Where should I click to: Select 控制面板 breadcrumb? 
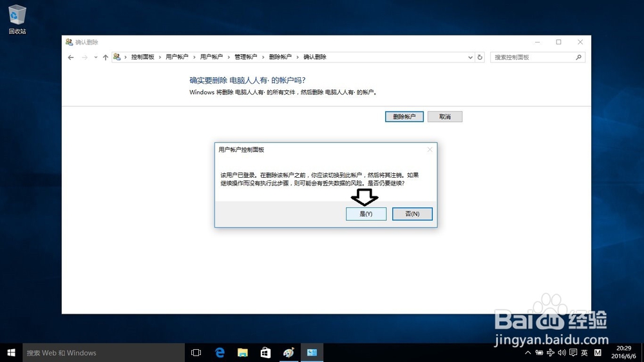pos(142,57)
